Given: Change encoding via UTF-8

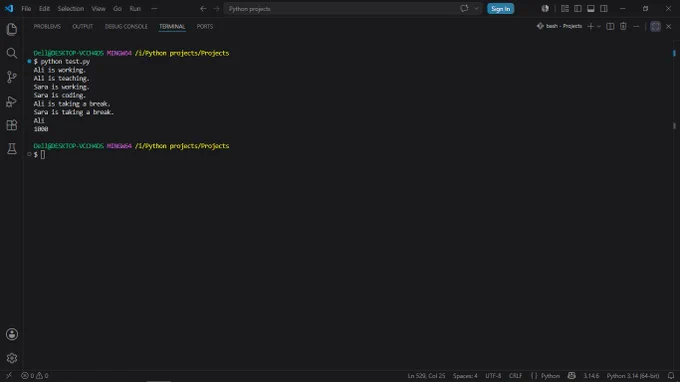Looking at the screenshot, I should point(493,375).
